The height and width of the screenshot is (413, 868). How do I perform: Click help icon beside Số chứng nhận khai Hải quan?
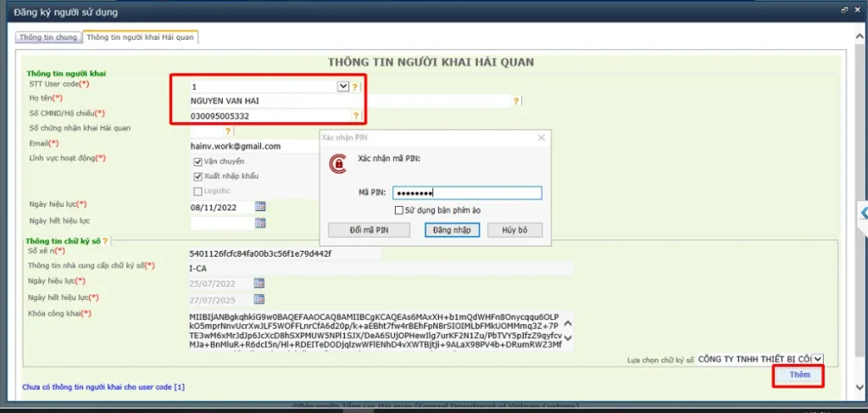[227, 131]
